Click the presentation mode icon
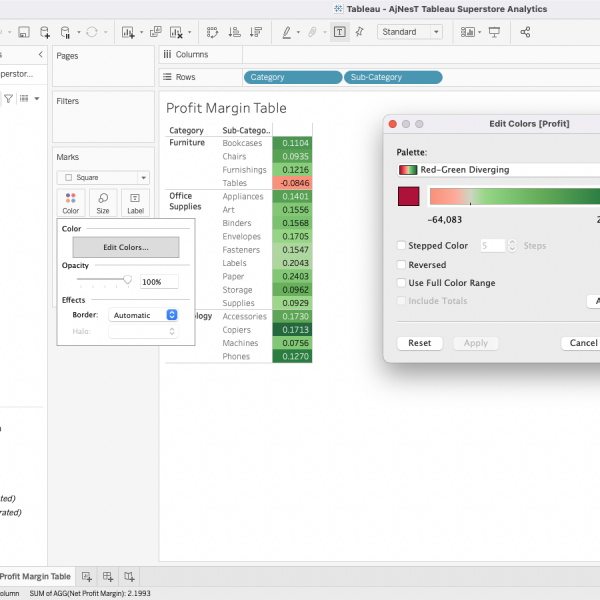This screenshot has height=600, width=600. (493, 32)
